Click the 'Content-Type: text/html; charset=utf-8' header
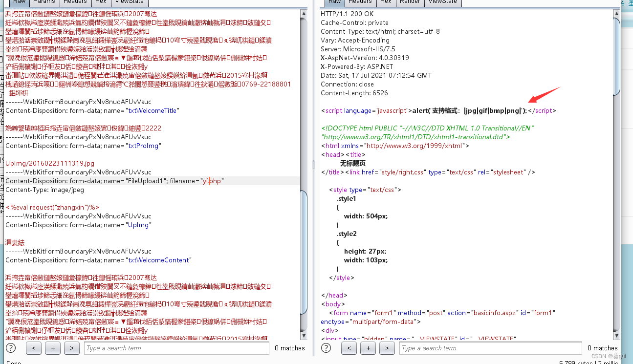This screenshot has height=364, width=633. coord(380,31)
